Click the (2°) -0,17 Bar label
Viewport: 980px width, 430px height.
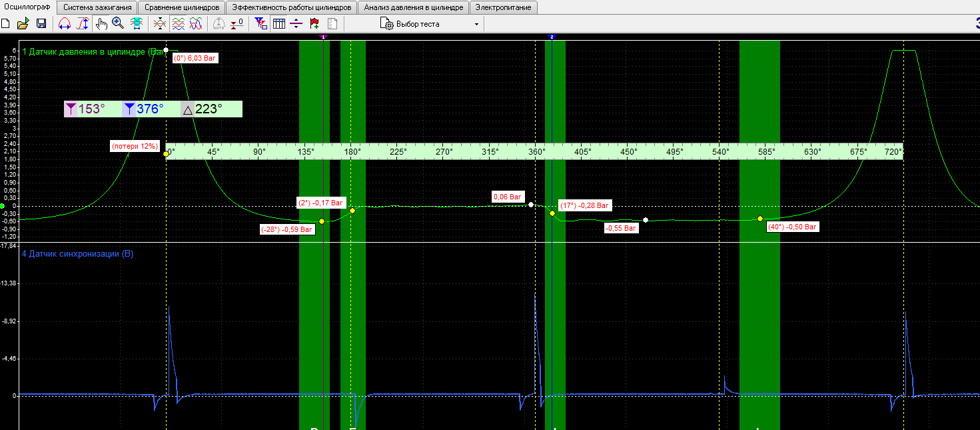tap(320, 202)
